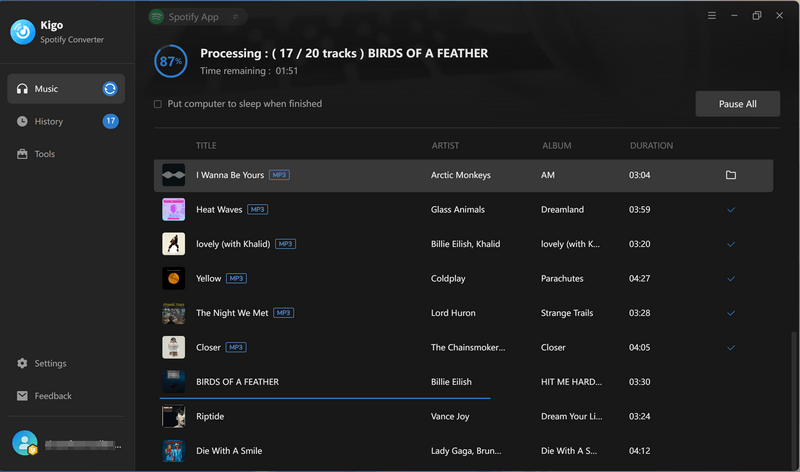Click the TITLE column header
800x472 pixels.
(206, 146)
